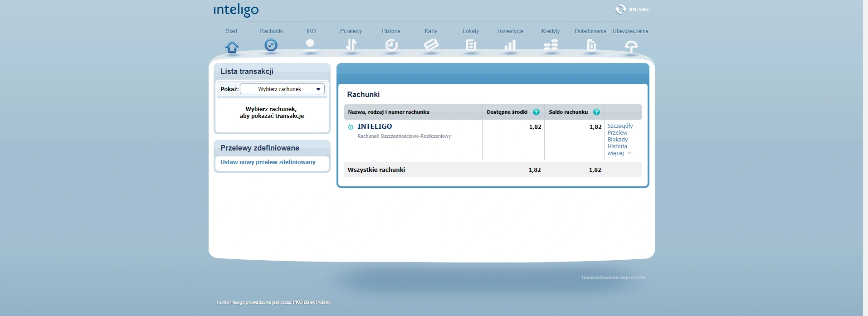
Task: Open the Wybierz rachunek dropdown
Action: pyautogui.click(x=282, y=89)
